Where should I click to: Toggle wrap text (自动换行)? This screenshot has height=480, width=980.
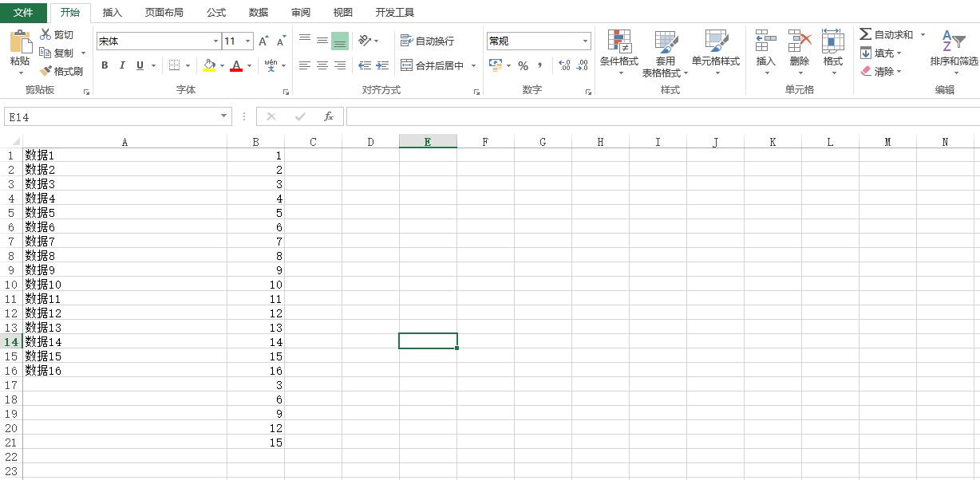coord(427,41)
